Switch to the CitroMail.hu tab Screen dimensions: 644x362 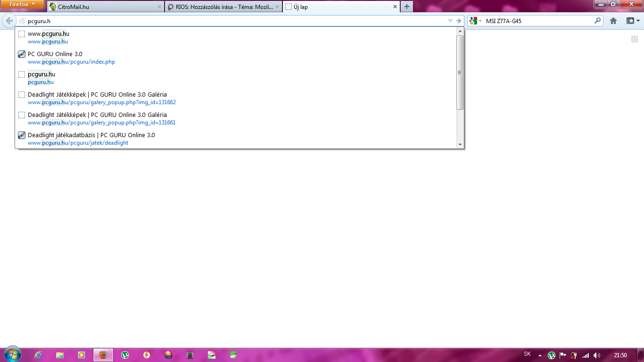coord(106,7)
